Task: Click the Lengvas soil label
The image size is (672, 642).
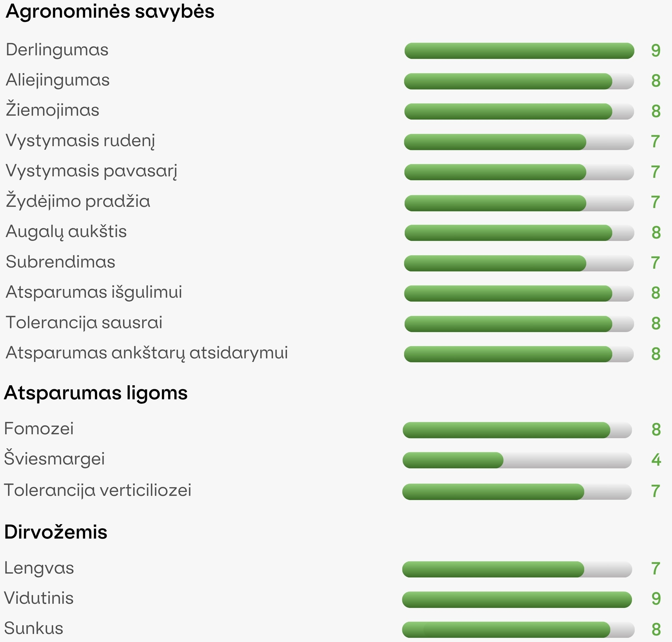Action: click(x=39, y=568)
